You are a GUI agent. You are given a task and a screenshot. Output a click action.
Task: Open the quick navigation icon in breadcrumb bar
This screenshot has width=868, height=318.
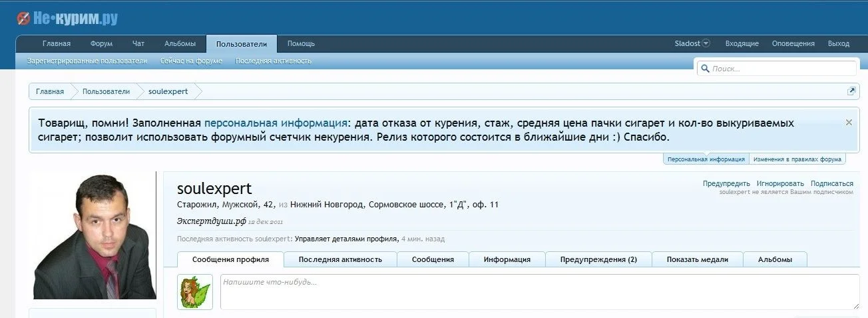point(851,91)
